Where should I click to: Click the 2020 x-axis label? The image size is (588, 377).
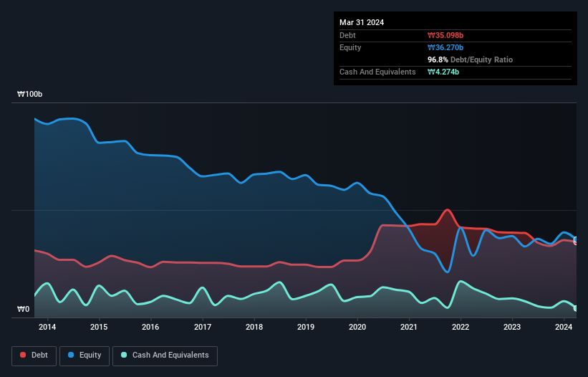pos(357,327)
